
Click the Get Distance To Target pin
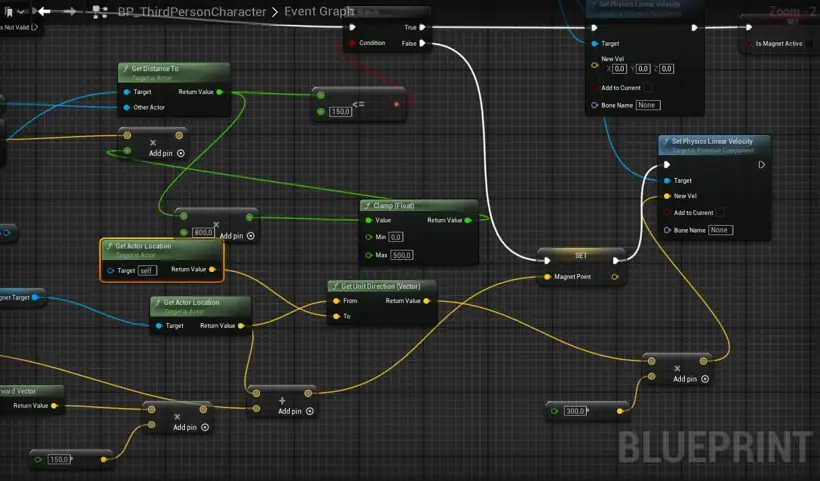coord(127,92)
